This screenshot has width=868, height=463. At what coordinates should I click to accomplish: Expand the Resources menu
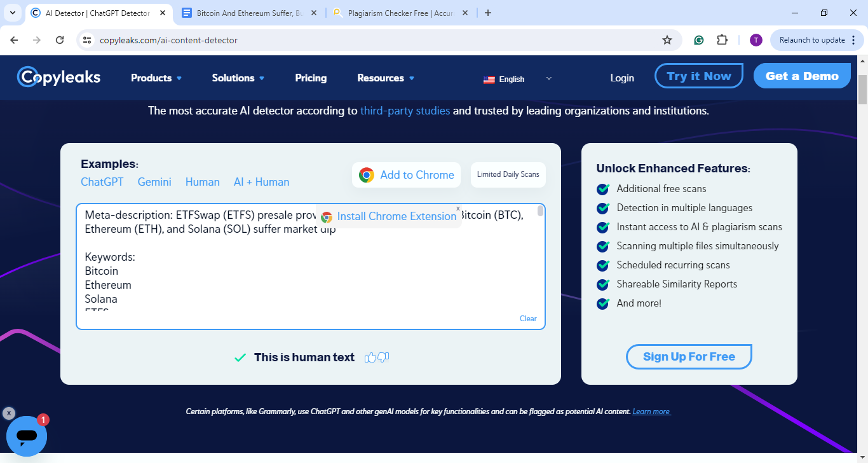tap(386, 78)
